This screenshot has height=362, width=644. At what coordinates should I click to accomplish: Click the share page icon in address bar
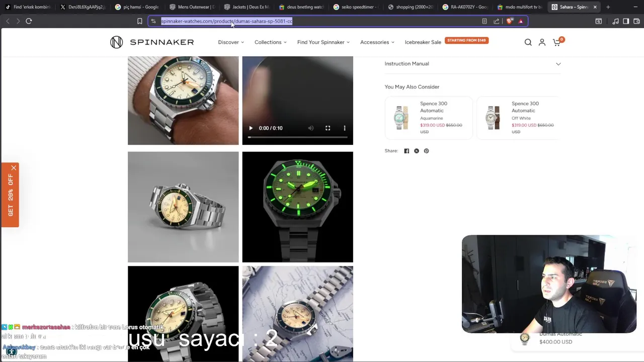pos(497,21)
